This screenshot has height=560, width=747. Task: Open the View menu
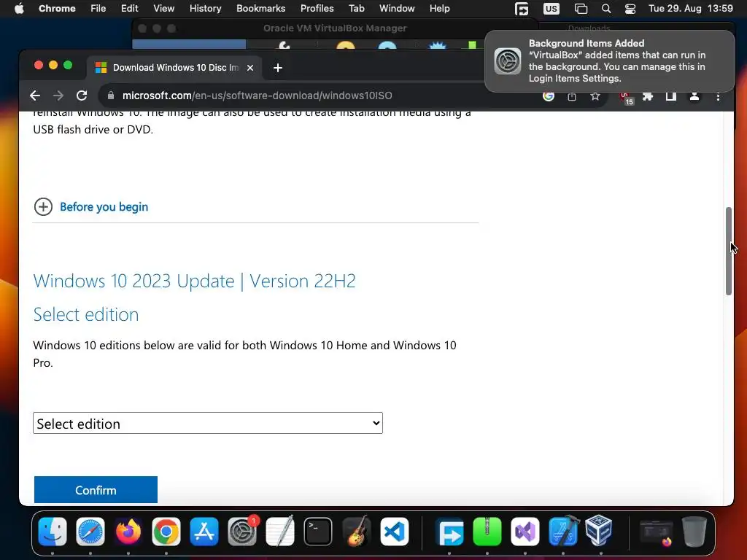[x=164, y=9]
